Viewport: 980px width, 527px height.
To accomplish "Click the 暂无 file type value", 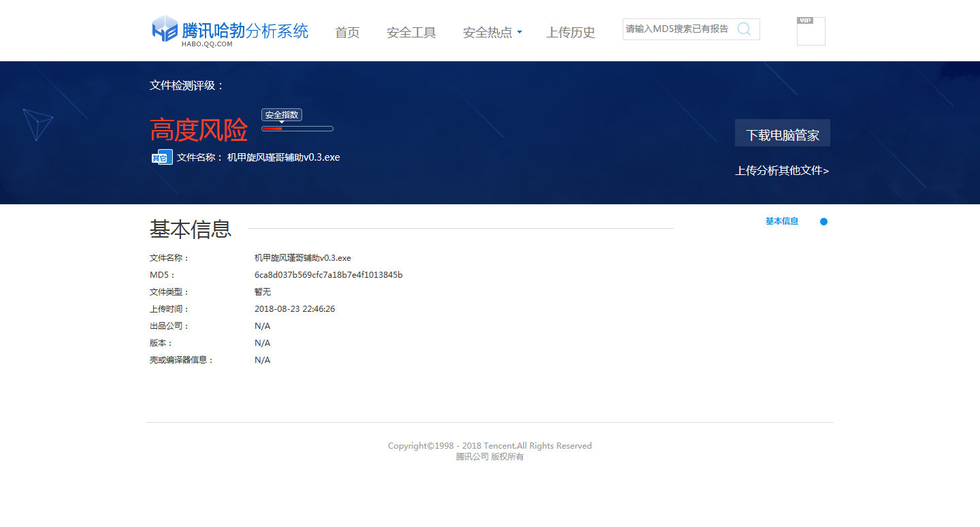I will point(263,292).
